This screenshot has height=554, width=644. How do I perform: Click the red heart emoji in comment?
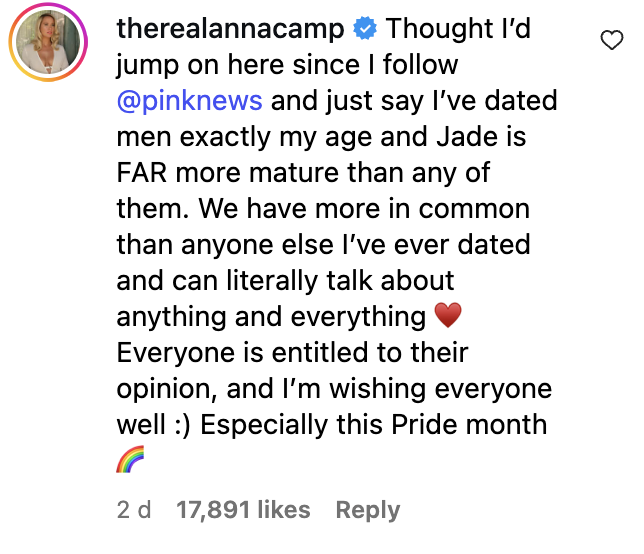tap(448, 315)
